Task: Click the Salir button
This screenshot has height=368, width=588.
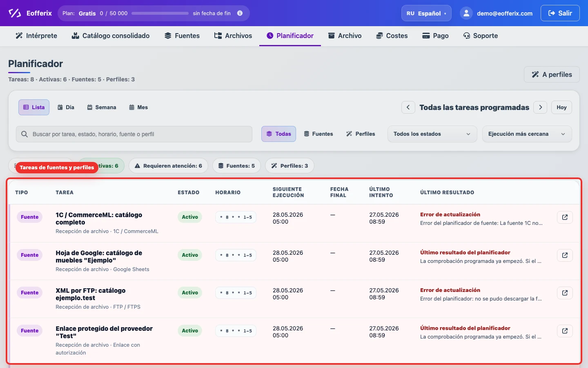Action: tap(560, 13)
